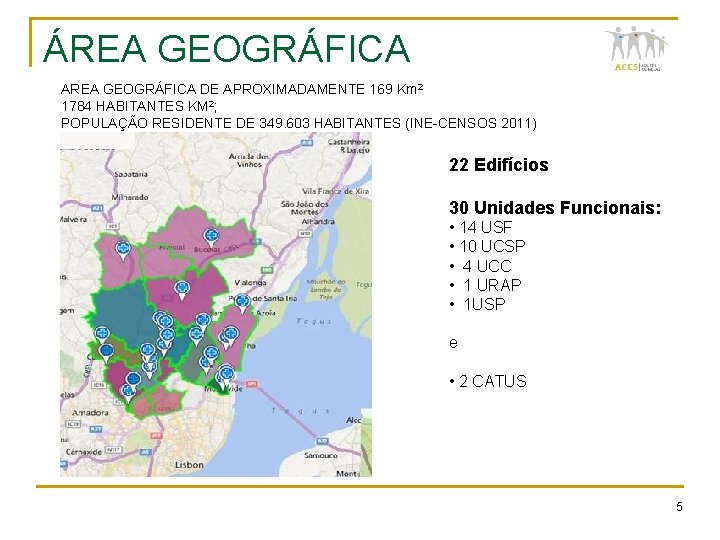The height and width of the screenshot is (540, 720).
Task: Click the embedded map of the Lisbon region
Action: [x=216, y=304]
